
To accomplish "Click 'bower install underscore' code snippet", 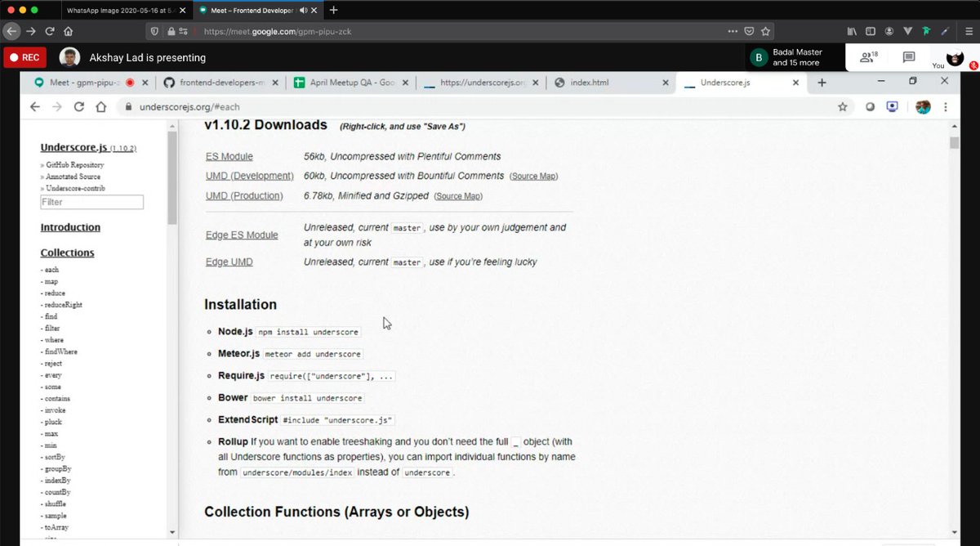I will coord(307,398).
